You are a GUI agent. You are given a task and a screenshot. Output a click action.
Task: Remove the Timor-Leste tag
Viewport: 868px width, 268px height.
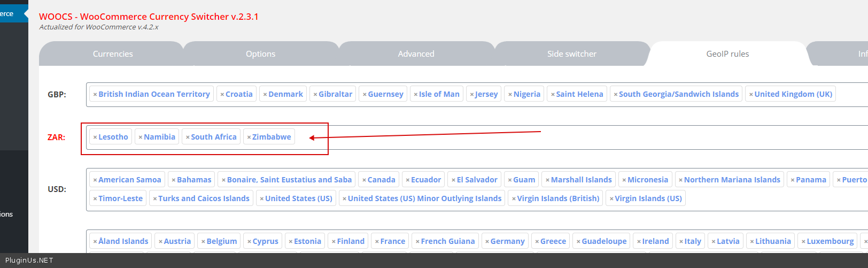pyautogui.click(x=95, y=199)
